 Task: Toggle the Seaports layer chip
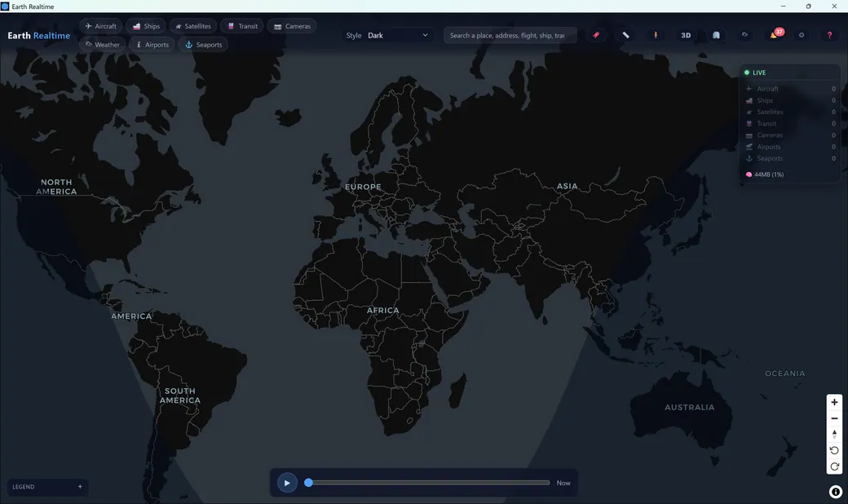click(x=203, y=45)
